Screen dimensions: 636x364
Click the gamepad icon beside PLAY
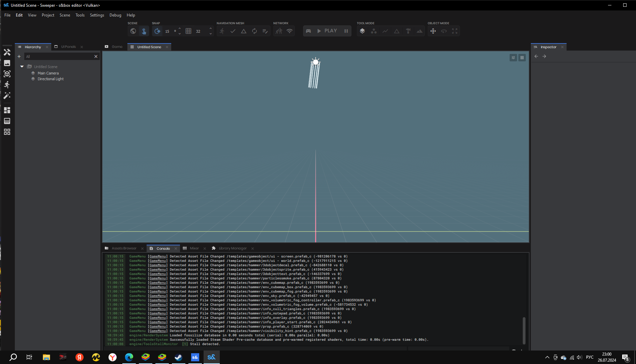pos(308,31)
